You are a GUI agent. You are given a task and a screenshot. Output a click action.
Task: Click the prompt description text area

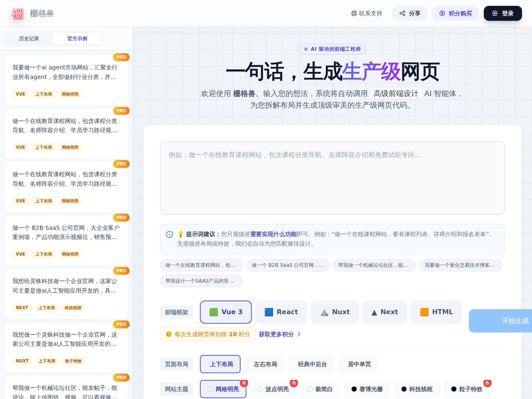(x=332, y=178)
